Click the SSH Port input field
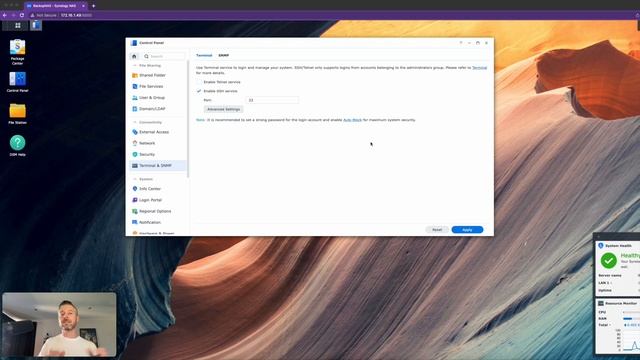The image size is (640, 360). coord(272,100)
